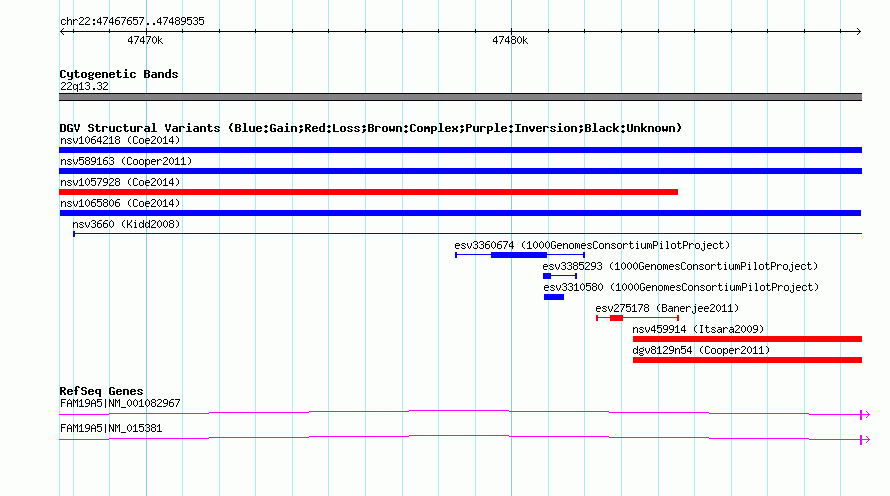Select the esv3310580 variant label
Viewport: 890px width, 496px height.
click(x=681, y=287)
